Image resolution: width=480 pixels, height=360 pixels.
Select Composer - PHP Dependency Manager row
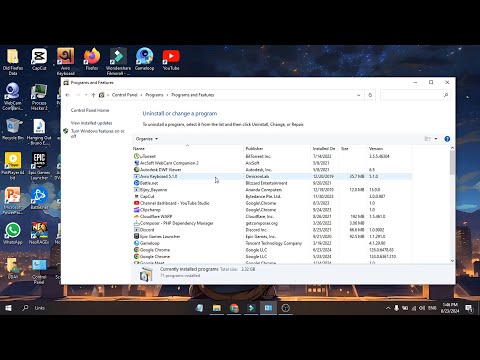[x=272, y=223]
